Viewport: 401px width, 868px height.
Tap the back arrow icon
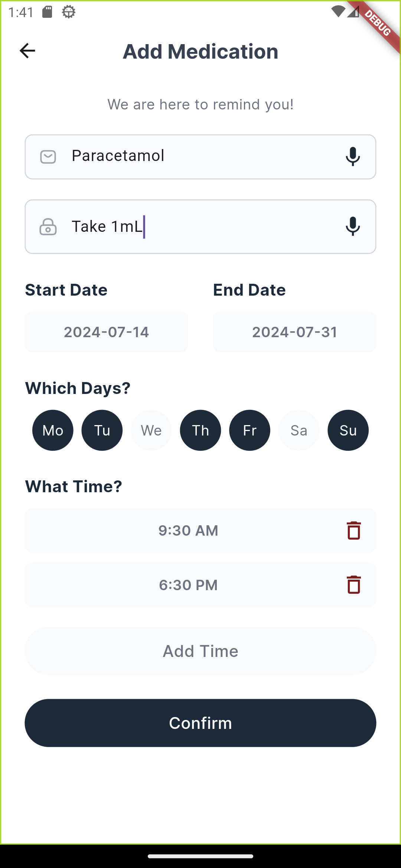tap(27, 51)
